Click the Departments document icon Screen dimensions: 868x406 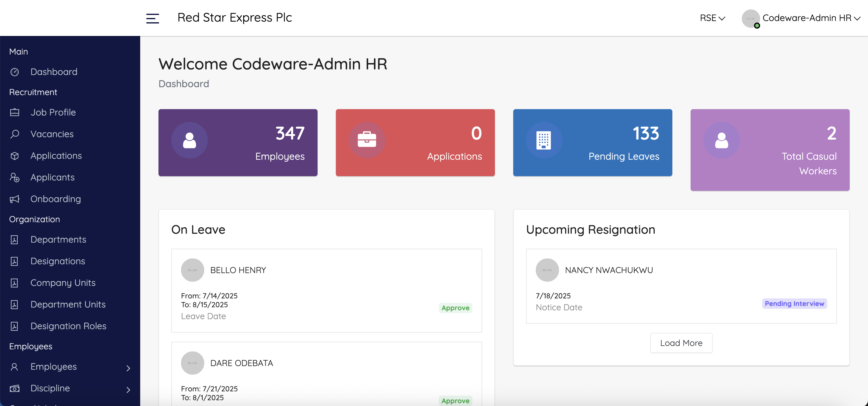pyautogui.click(x=15, y=240)
